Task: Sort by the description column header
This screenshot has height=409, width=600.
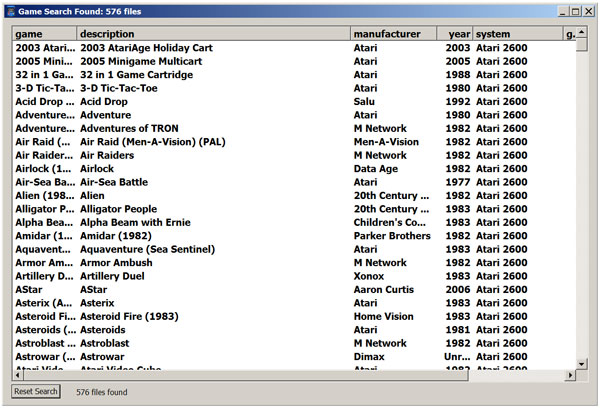Action: point(212,34)
